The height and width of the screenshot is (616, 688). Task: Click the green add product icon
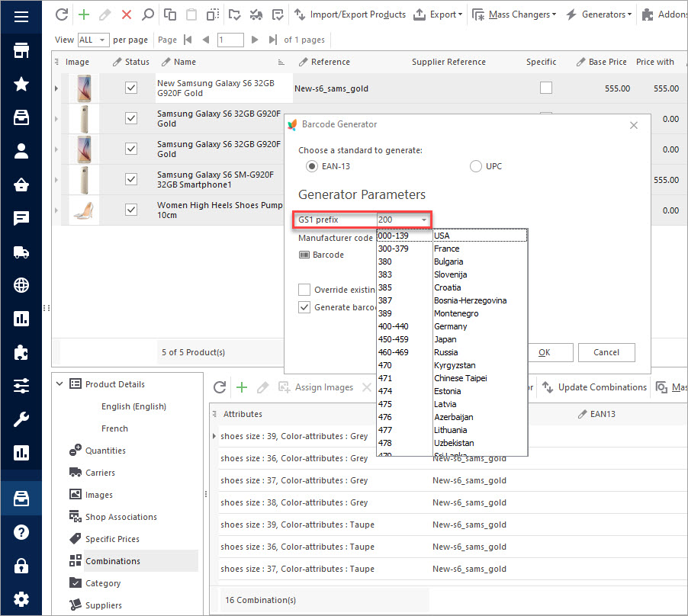pos(84,14)
